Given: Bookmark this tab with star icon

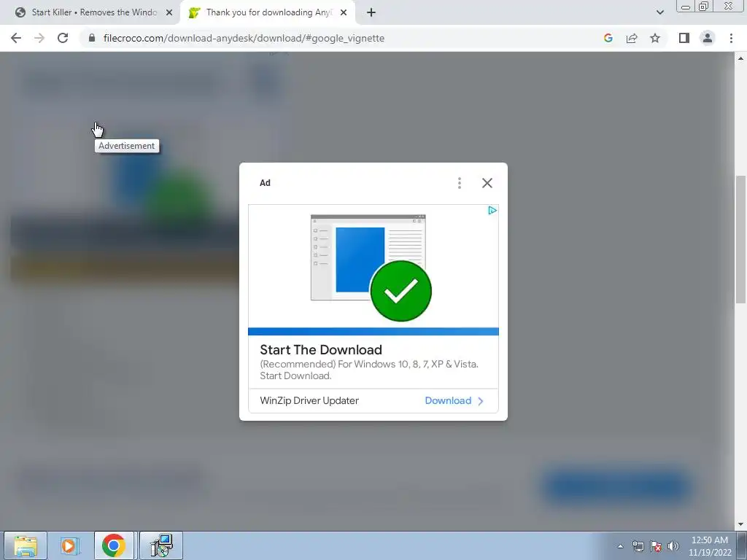Looking at the screenshot, I should pyautogui.click(x=655, y=38).
